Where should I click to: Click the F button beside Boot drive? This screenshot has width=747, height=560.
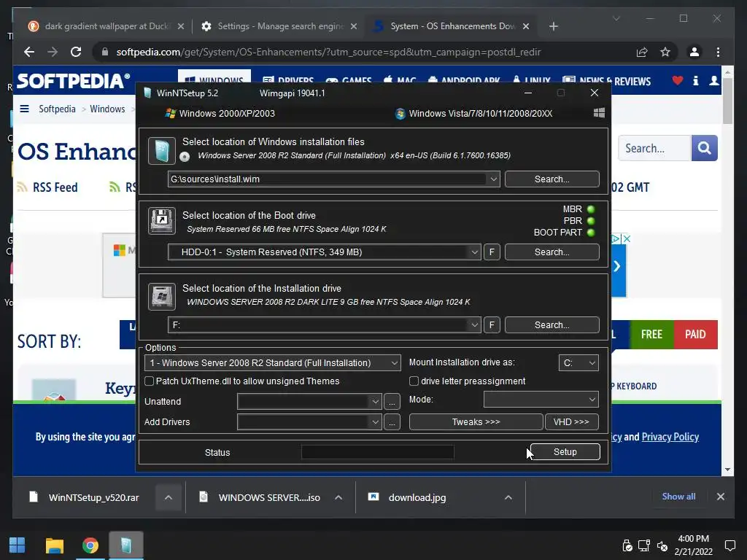click(492, 252)
